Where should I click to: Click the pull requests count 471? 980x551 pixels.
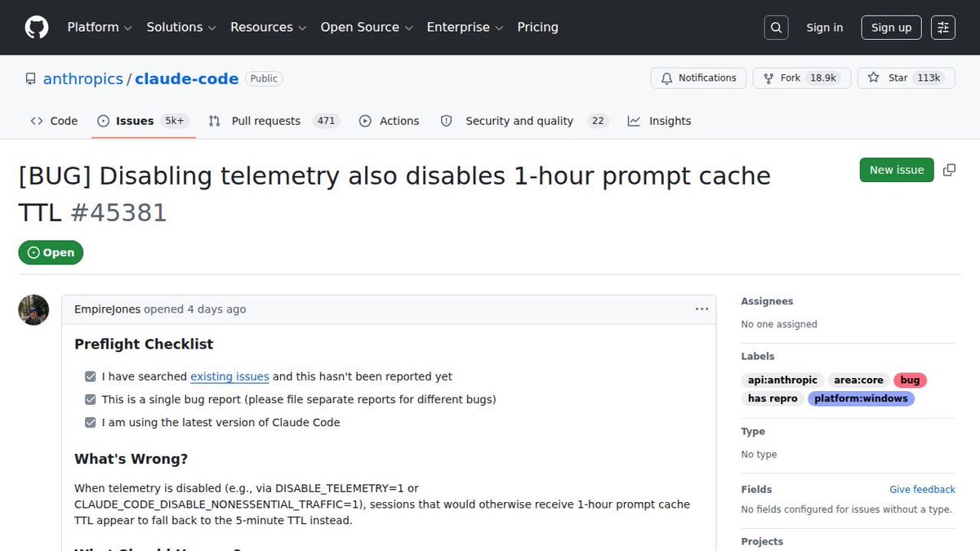point(327,121)
